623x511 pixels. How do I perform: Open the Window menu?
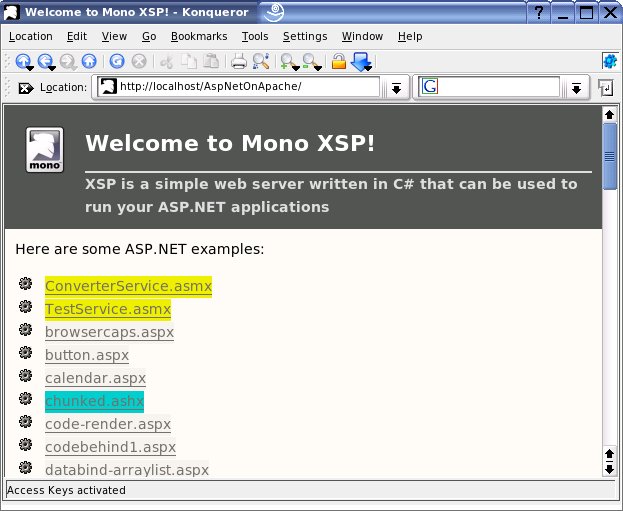(x=362, y=36)
